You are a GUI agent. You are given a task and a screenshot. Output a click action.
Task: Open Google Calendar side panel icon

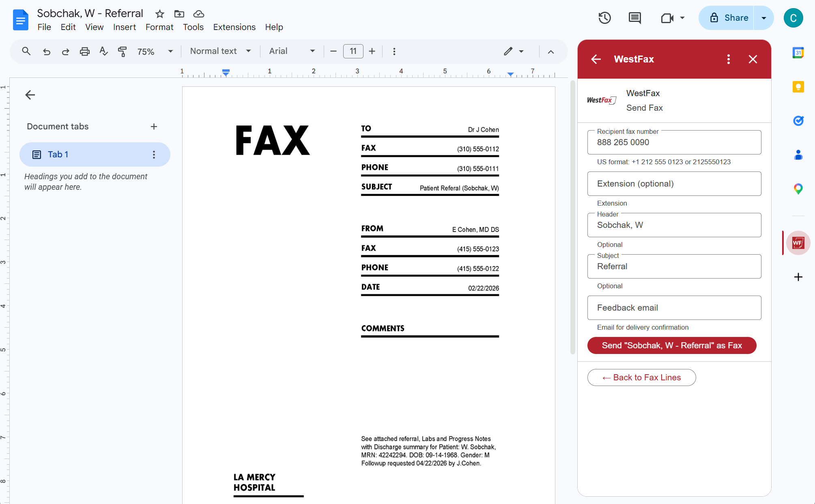[798, 52]
